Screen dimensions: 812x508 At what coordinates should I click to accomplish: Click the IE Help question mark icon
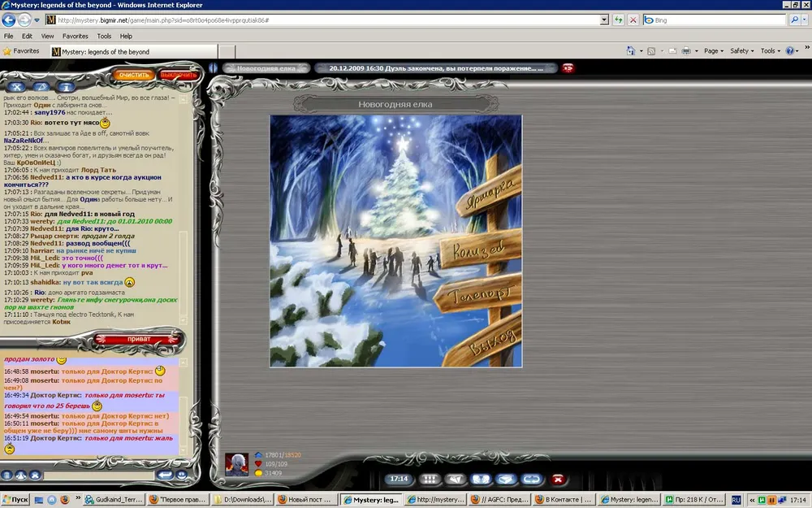click(789, 50)
